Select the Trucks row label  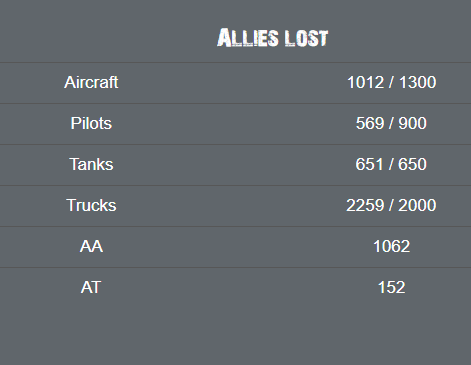pyautogui.click(x=91, y=205)
